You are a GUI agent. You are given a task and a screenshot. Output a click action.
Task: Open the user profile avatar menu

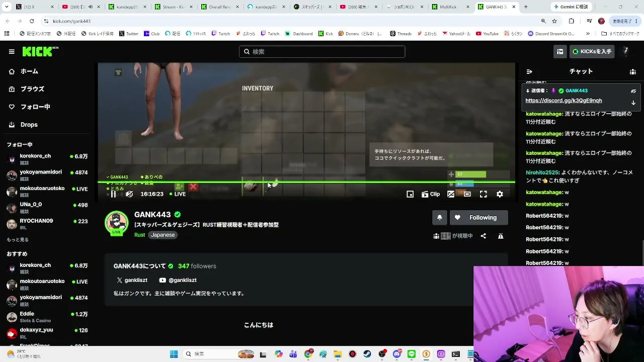coord(626,51)
